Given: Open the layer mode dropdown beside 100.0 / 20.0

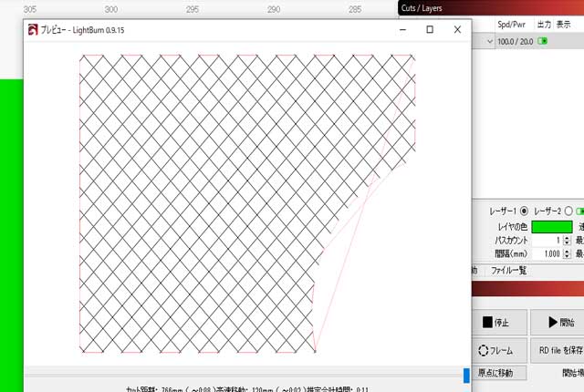Looking at the screenshot, I should [490, 41].
